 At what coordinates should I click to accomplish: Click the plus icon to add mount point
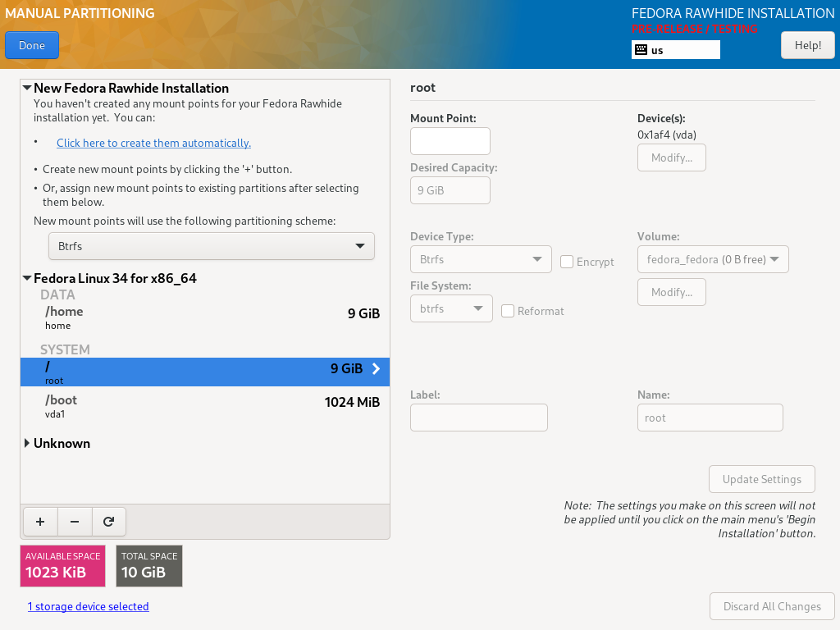(40, 522)
